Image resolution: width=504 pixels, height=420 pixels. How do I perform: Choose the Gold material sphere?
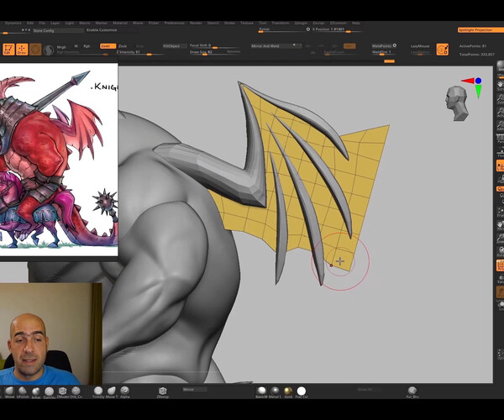click(288, 391)
